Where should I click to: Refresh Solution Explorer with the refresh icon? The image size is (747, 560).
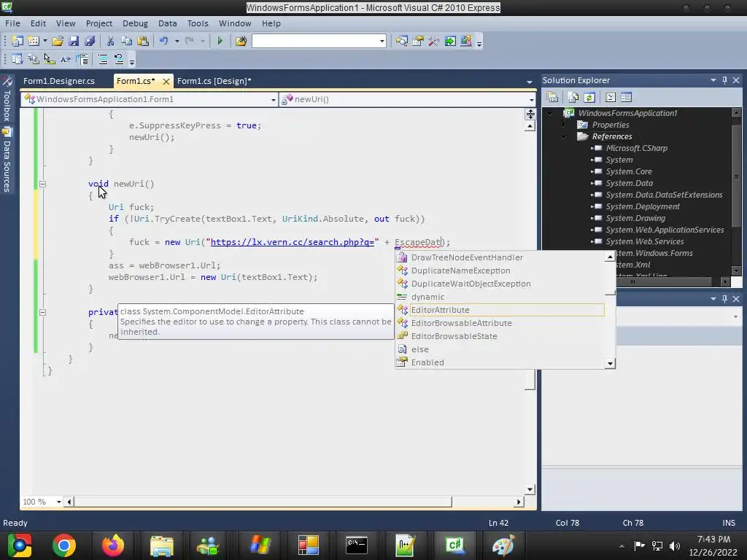point(589,97)
